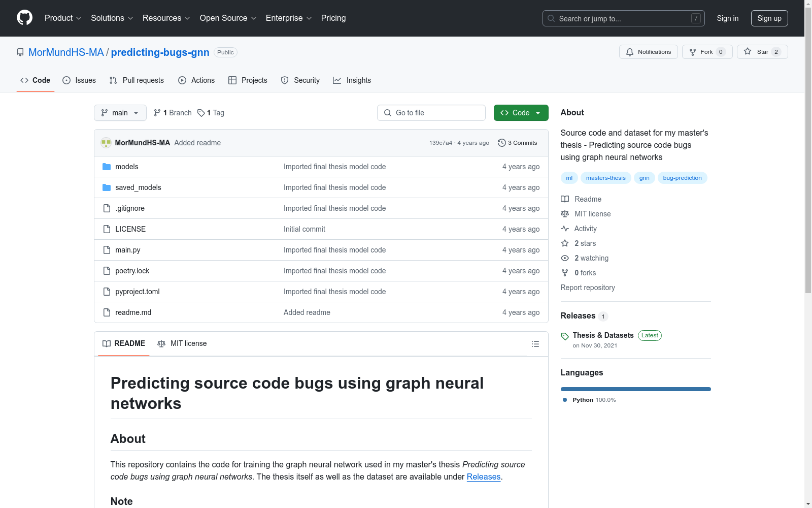Click the commit history clock icon
Image resolution: width=812 pixels, height=508 pixels.
click(502, 143)
